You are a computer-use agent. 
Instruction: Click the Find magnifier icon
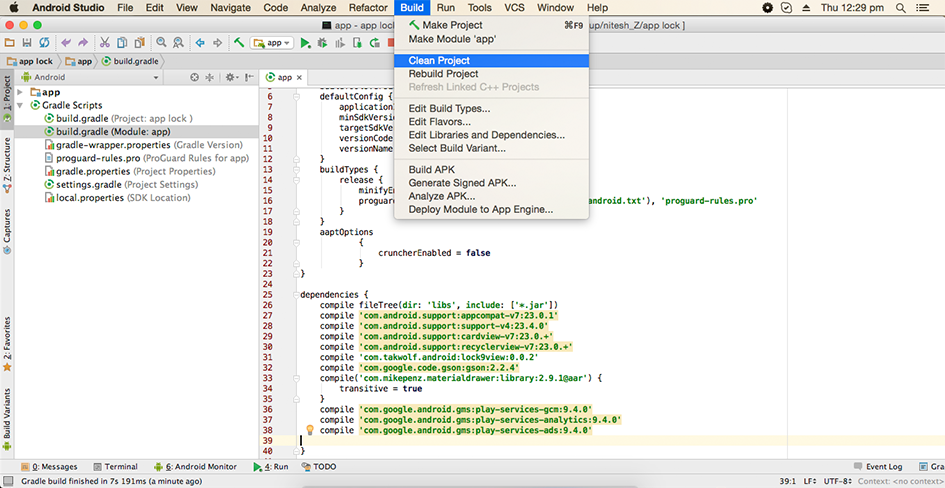(161, 43)
